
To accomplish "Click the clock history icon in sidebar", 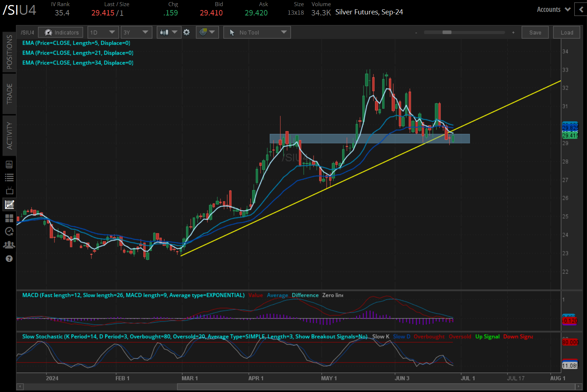I will click(9, 231).
